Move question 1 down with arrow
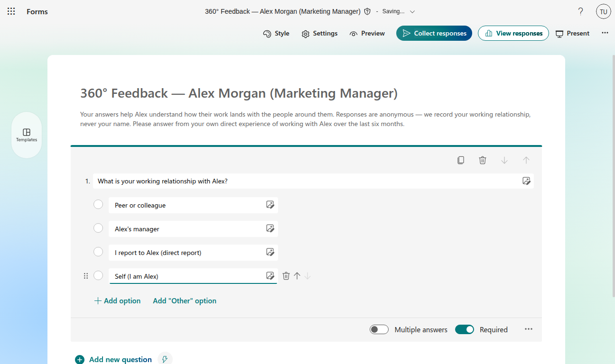This screenshot has width=615, height=364. 504,160
